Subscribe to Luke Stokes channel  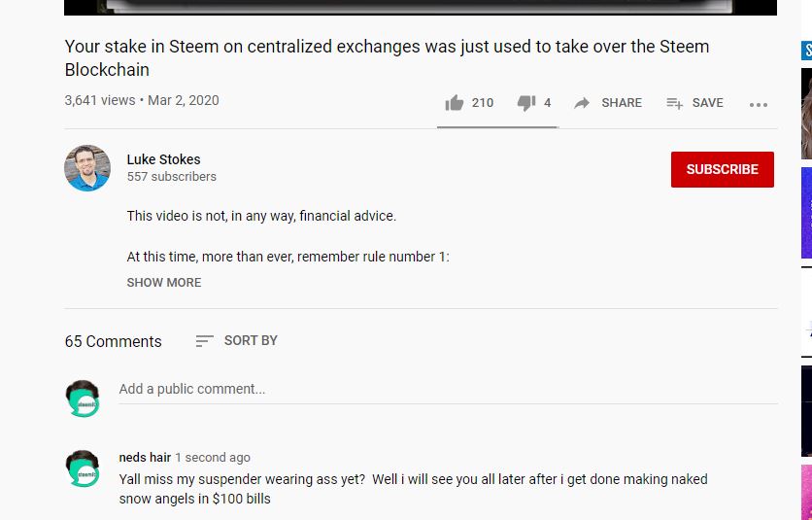pyautogui.click(x=723, y=169)
